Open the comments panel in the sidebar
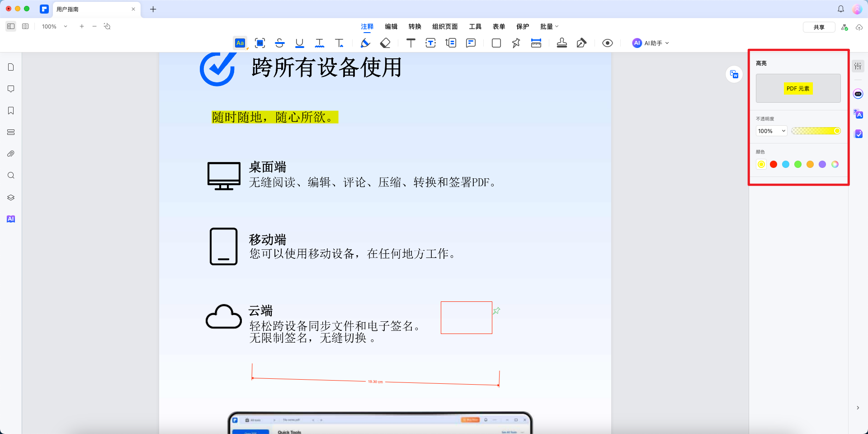Image resolution: width=868 pixels, height=434 pixels. coord(11,89)
